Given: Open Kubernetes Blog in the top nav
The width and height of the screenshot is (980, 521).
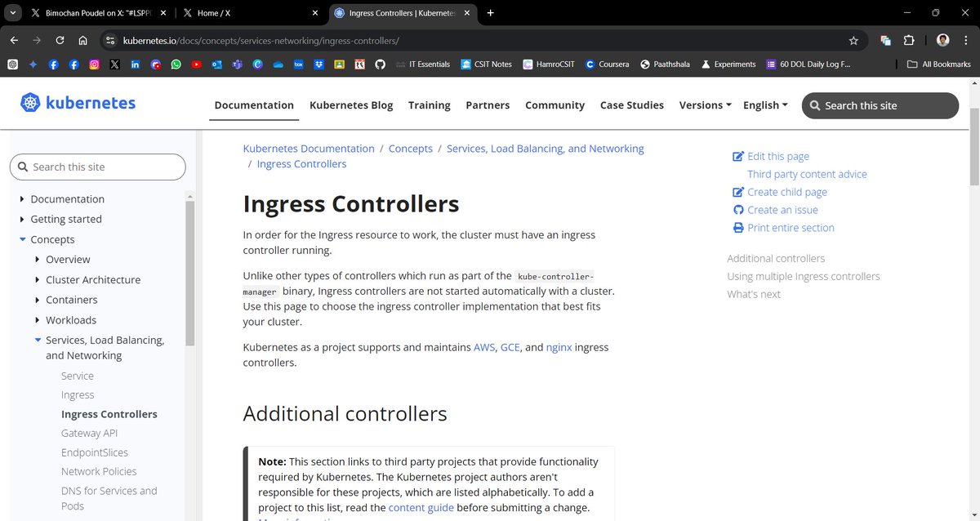Looking at the screenshot, I should coord(351,105).
